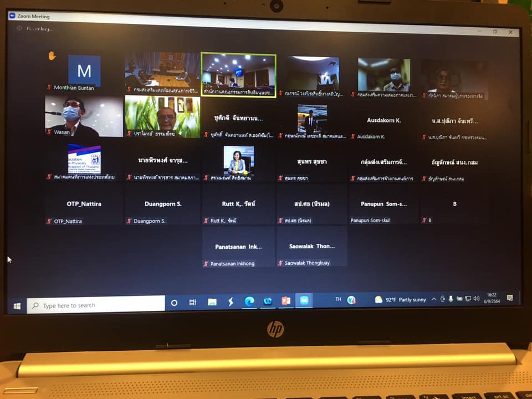
Task: Expand the hidden system tray icons chevron
Action: (x=434, y=299)
